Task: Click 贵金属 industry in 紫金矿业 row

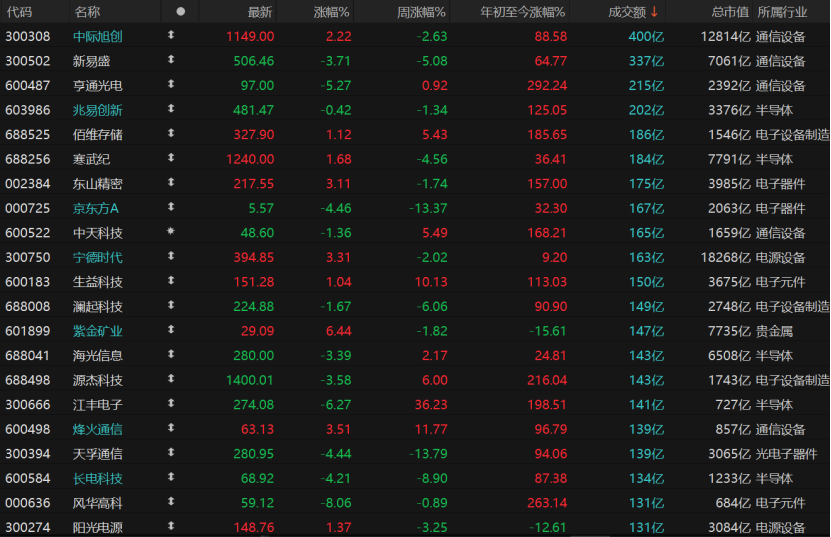Action: coord(774,331)
